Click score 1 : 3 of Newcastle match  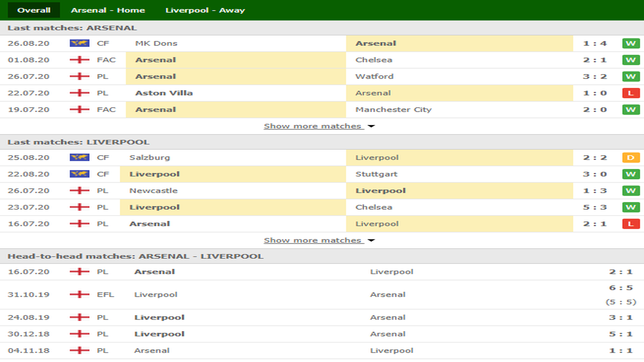595,191
